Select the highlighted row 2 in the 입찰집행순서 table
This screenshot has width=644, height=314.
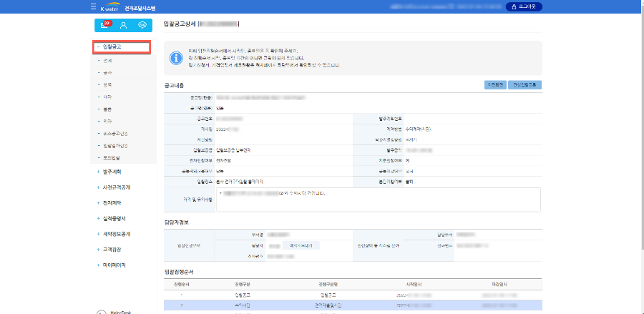(x=353, y=305)
